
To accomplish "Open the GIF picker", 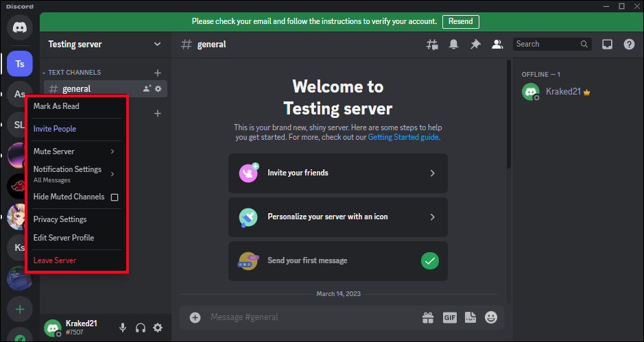I will (x=449, y=317).
